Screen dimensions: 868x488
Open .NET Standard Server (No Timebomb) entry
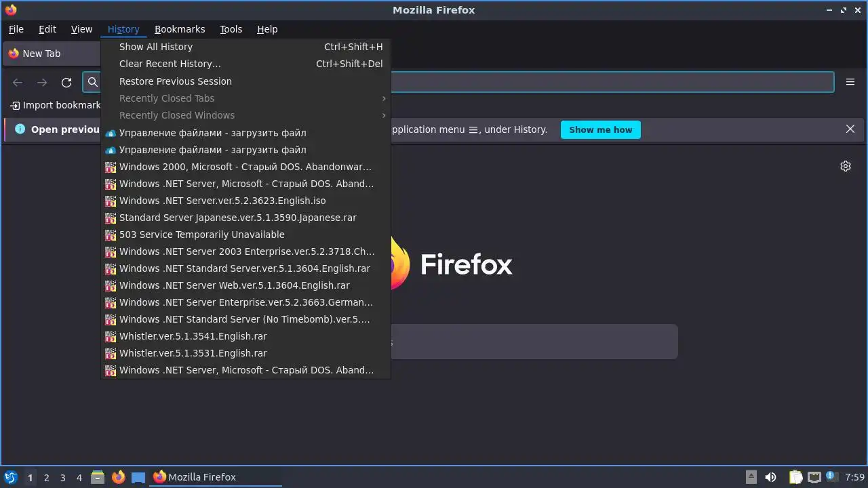(245, 319)
